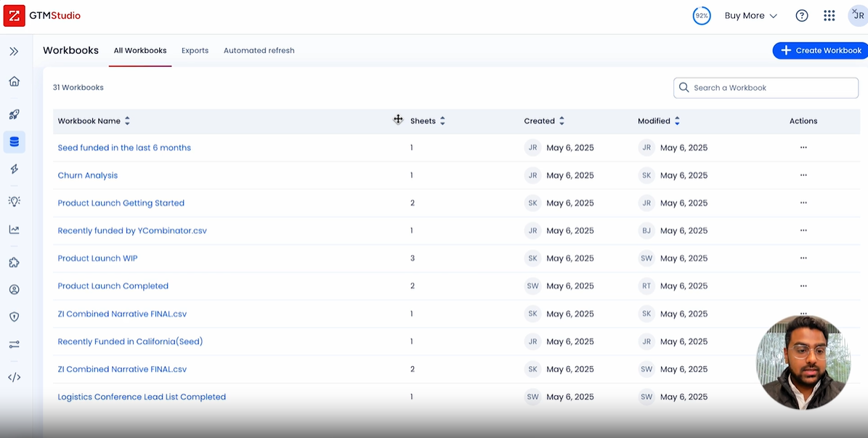The width and height of the screenshot is (868, 438).
Task: Open actions menu for Seed funded row
Action: [x=803, y=147]
